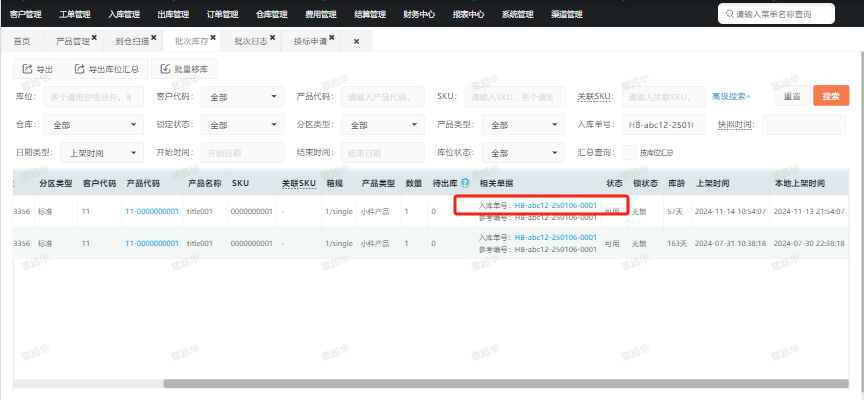Click the 入库单号 input containing HB-abc12
This screenshot has width=864, height=400.
(x=664, y=125)
